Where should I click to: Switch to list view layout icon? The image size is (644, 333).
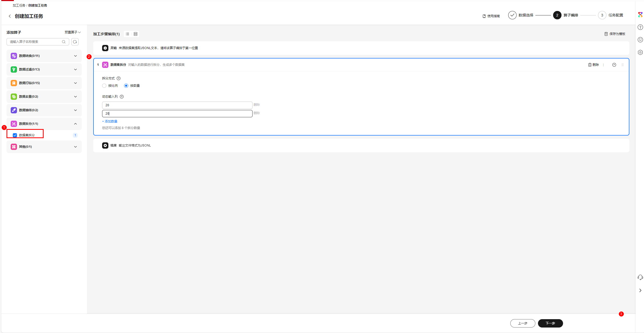click(127, 34)
